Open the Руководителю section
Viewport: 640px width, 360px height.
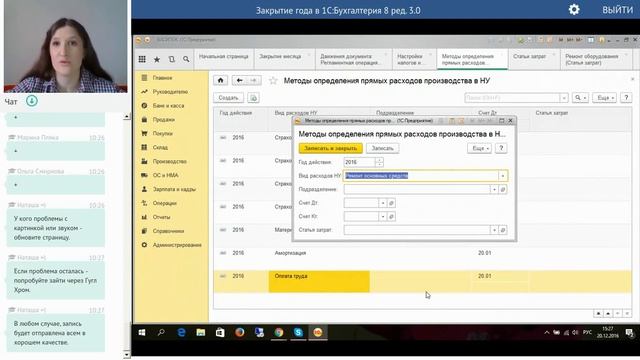(x=170, y=92)
